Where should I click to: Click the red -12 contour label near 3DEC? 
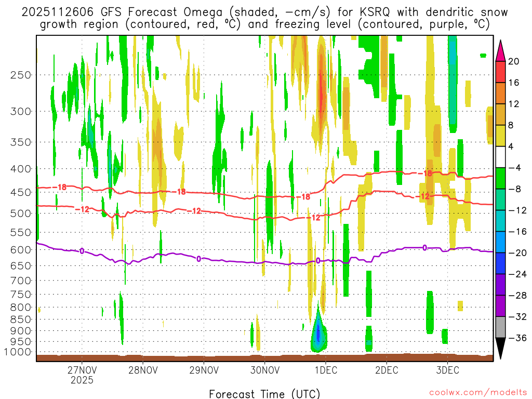click(422, 196)
